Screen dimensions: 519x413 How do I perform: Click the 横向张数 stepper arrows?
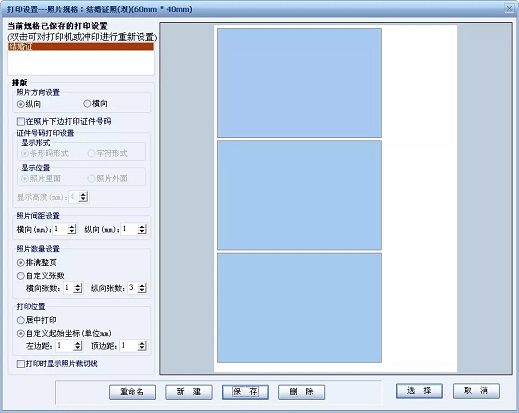click(x=78, y=288)
